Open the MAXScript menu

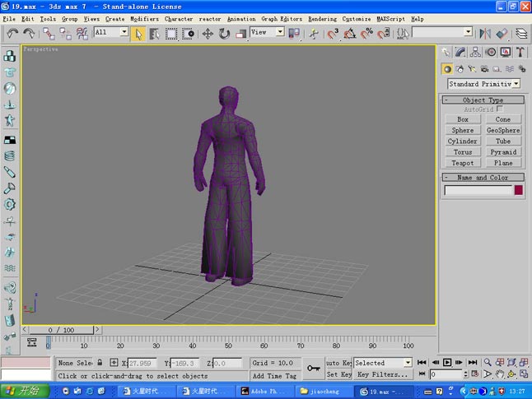[x=390, y=19]
